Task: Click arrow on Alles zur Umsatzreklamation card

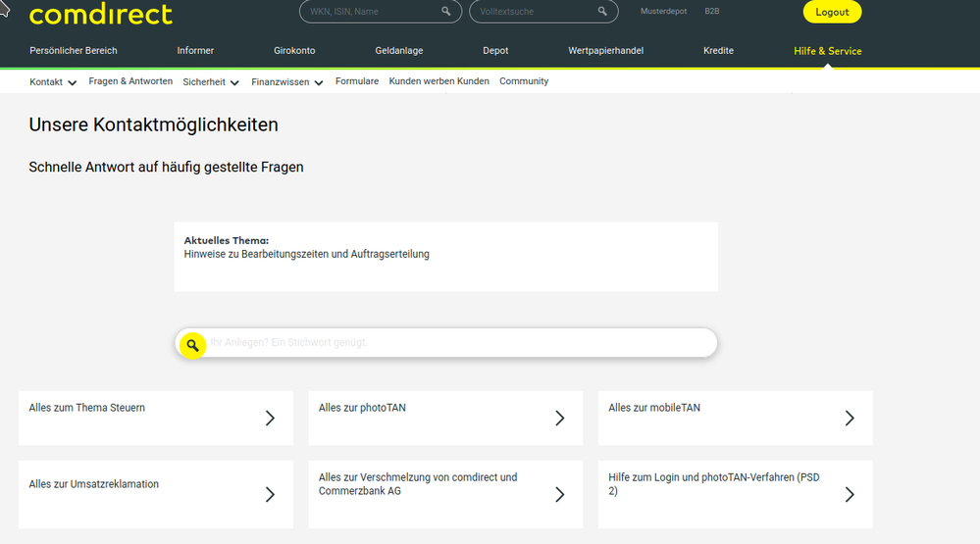Action: tap(270, 495)
